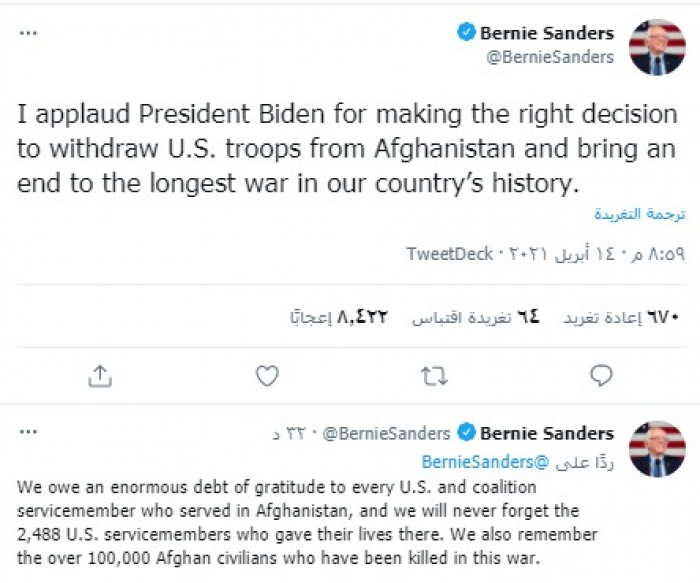
Task: Open more options on main tweet
Action: (x=29, y=33)
